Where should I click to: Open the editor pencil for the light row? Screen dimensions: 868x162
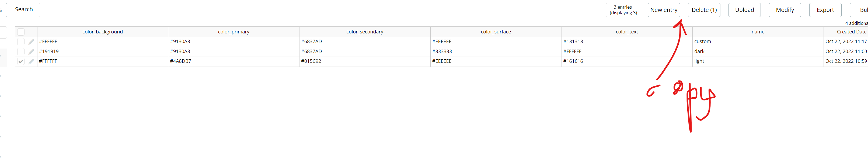(31, 61)
